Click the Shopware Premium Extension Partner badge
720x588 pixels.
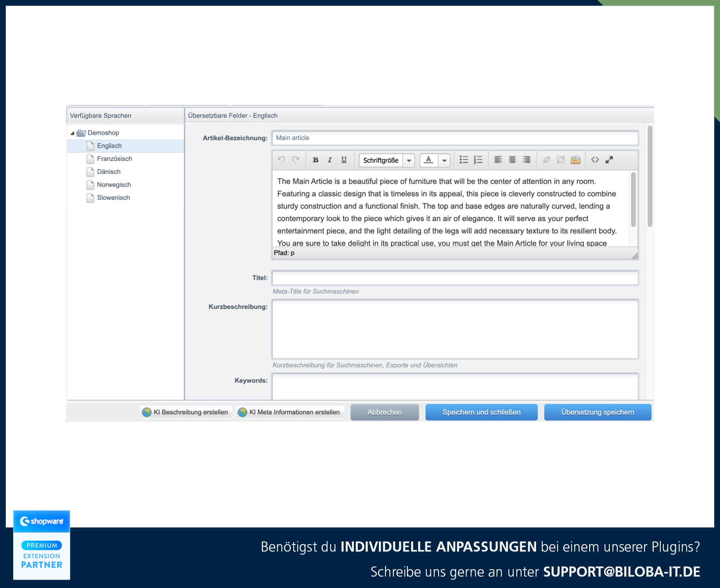42,545
